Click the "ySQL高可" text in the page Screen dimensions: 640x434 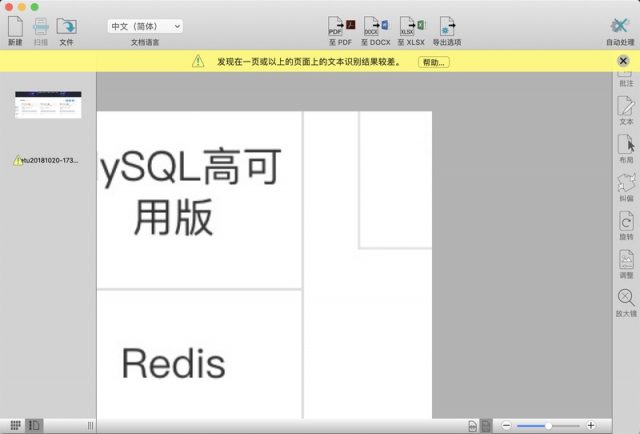pyautogui.click(x=191, y=167)
